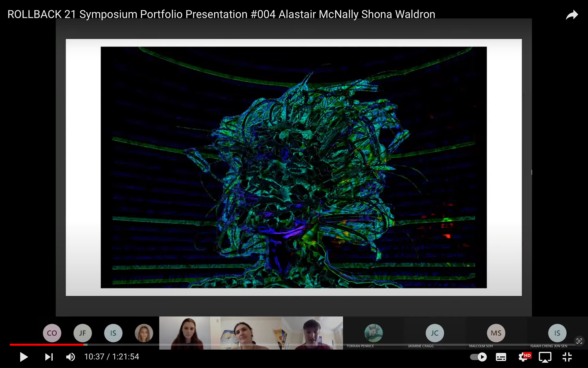Toggle the autoplay switch

(x=478, y=357)
